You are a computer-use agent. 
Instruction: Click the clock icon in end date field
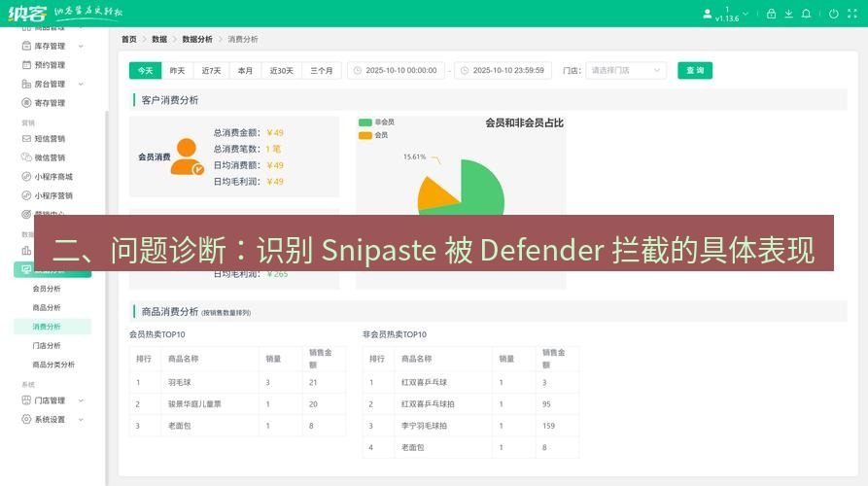pos(465,70)
